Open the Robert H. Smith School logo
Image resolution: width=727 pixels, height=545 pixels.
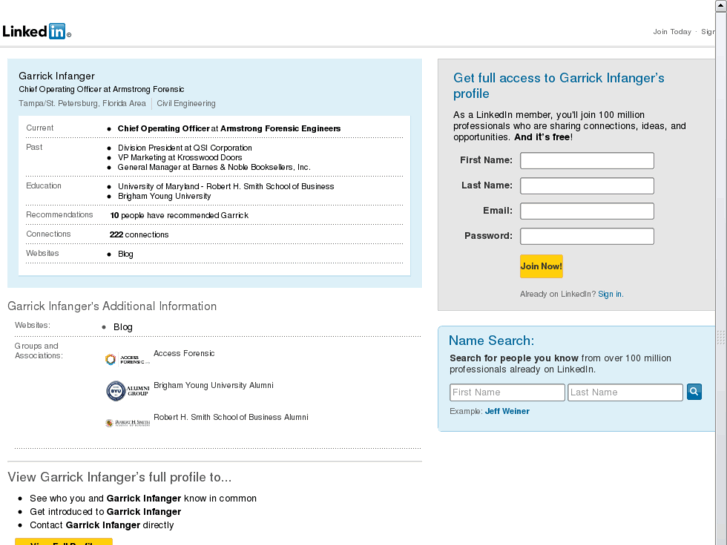click(128, 423)
